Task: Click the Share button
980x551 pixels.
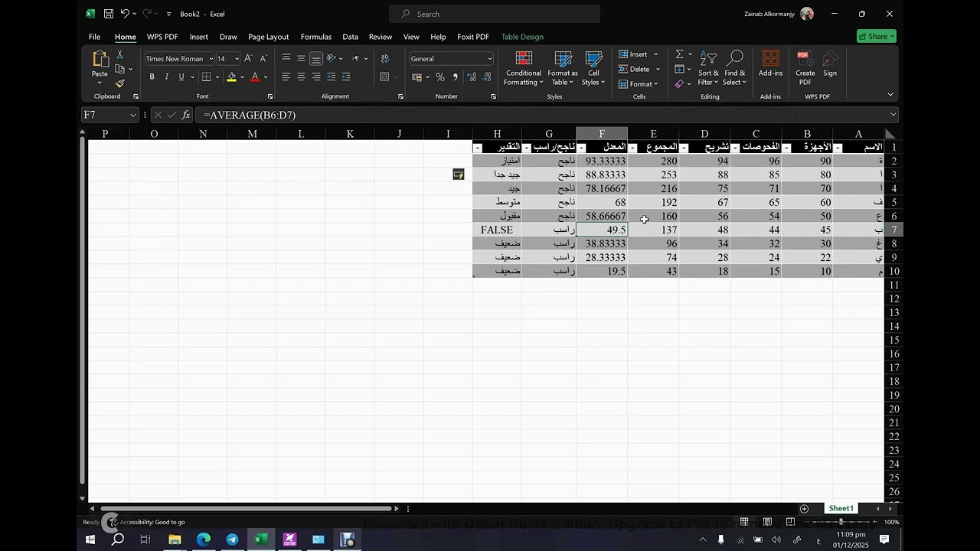Action: pyautogui.click(x=877, y=36)
